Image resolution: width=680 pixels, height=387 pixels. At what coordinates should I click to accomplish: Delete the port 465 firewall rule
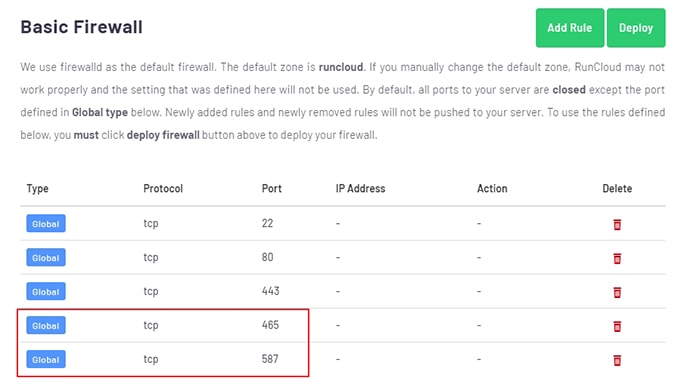coord(617,326)
